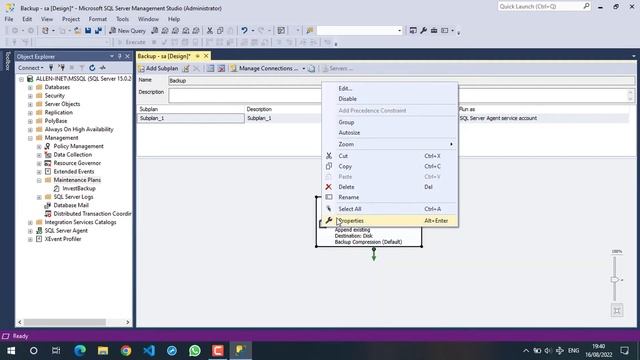Open File Explorer from the taskbar
The width and height of the screenshot is (640, 360).
tap(103, 351)
